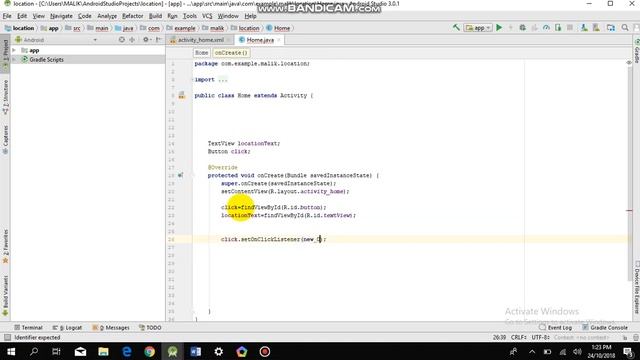640x360 pixels.
Task: Toggle the Favorites side tool window
Action: tap(5, 247)
